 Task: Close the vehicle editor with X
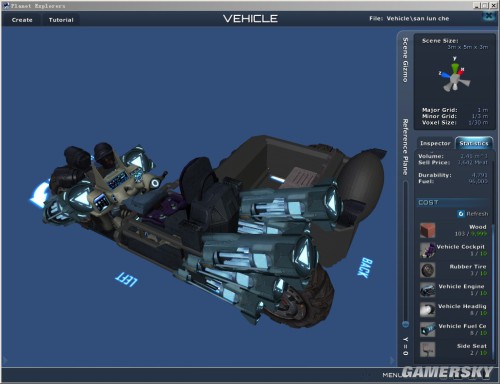click(x=489, y=16)
